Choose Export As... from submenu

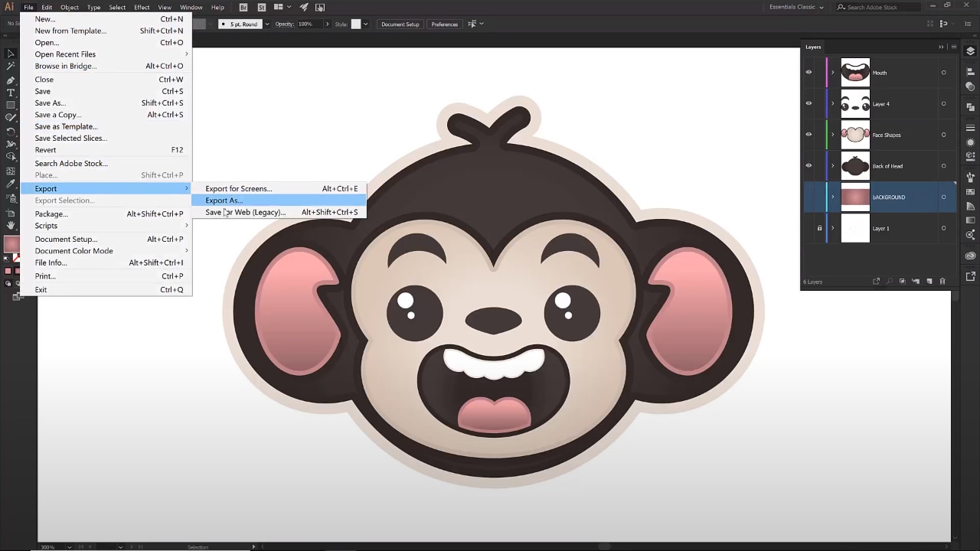pos(279,201)
